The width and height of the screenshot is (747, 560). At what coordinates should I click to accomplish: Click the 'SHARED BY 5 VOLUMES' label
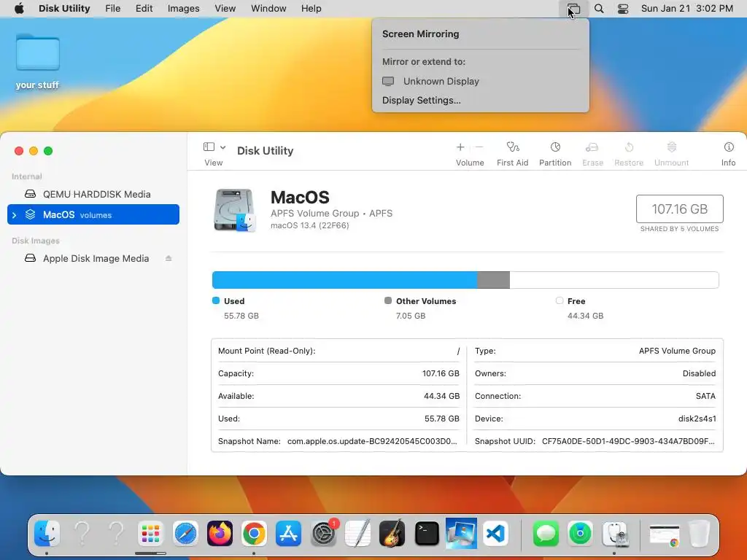(679, 229)
